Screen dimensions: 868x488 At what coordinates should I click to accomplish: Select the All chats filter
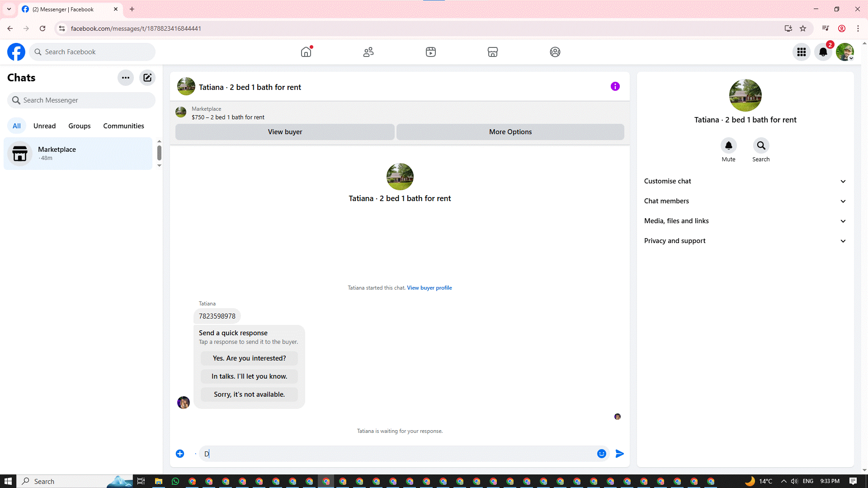tap(17, 126)
